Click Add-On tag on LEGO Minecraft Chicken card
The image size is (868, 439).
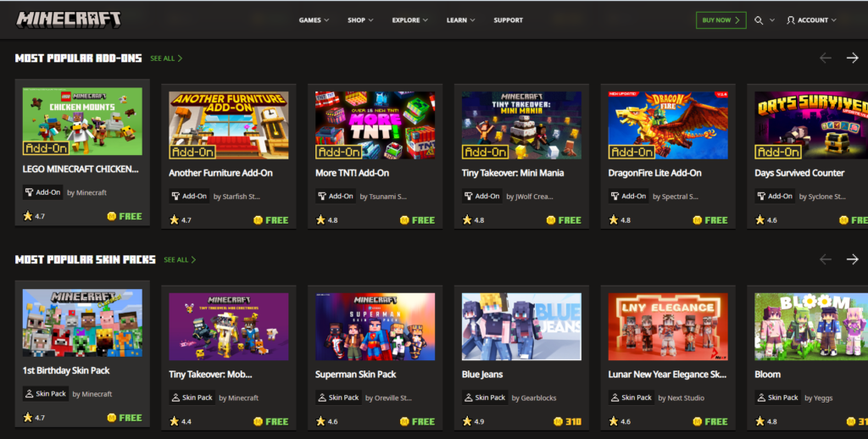point(42,192)
